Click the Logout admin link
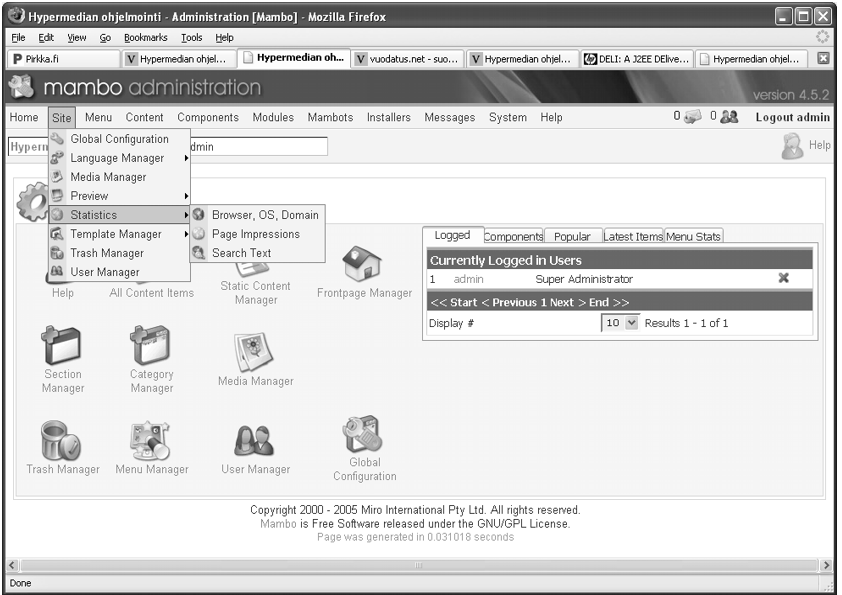This screenshot has width=842, height=595. 793,117
